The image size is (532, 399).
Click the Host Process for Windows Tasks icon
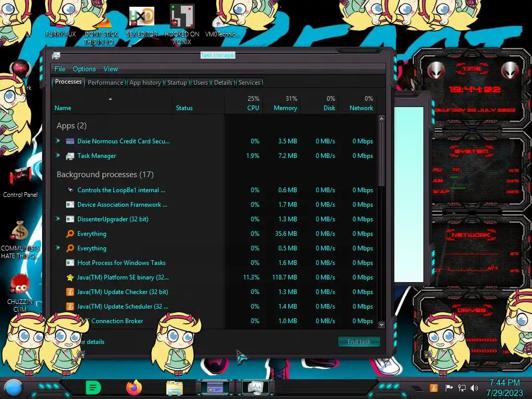[x=70, y=262]
